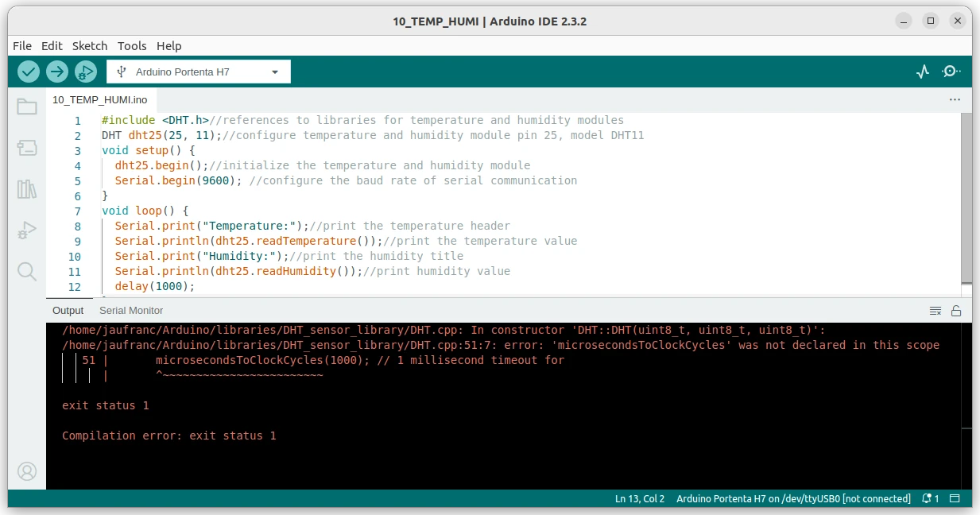This screenshot has width=980, height=515.
Task: Select the 10_TEMP_HUMI.ino editor tab
Action: [100, 100]
